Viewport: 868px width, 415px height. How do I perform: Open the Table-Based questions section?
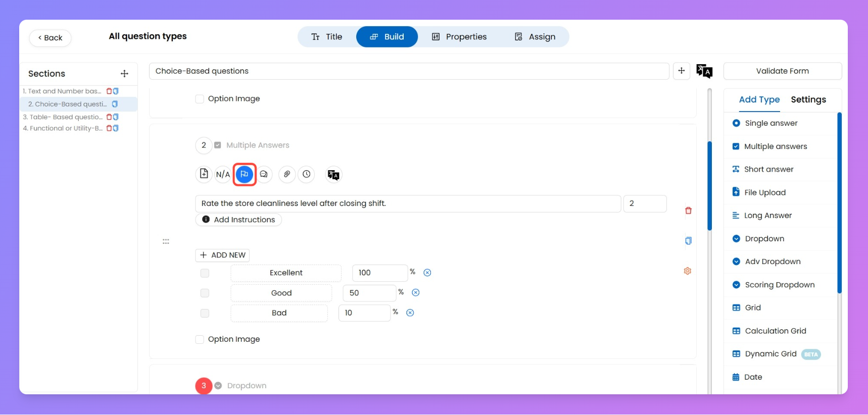point(63,117)
